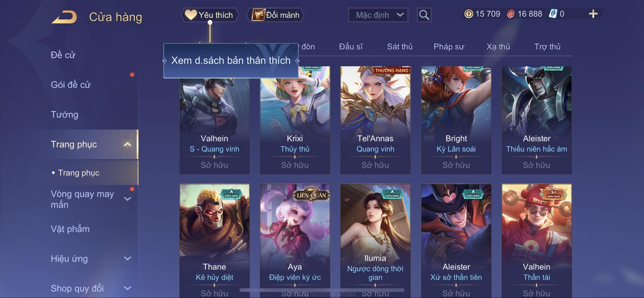Click the horizontal scrollbar at bottom
Viewport: 644px width, 298px height.
pos(322,290)
